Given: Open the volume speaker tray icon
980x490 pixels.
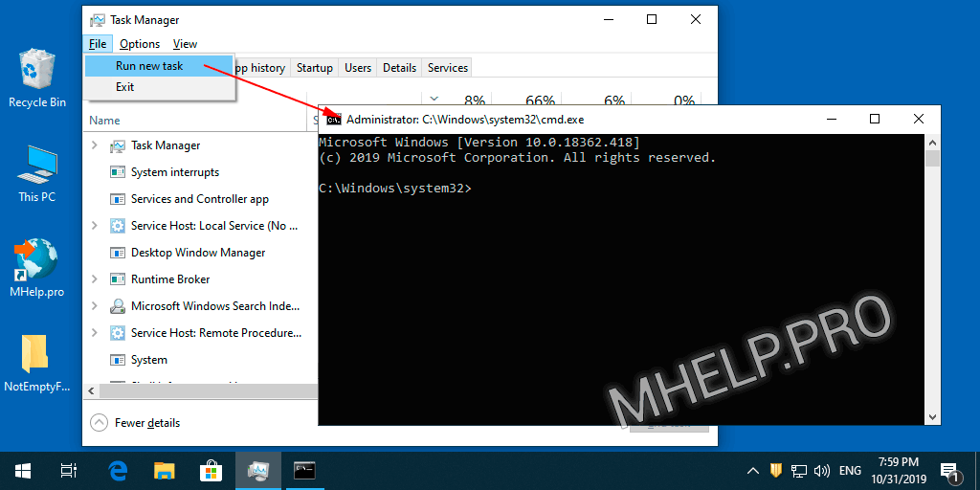Looking at the screenshot, I should 822,470.
